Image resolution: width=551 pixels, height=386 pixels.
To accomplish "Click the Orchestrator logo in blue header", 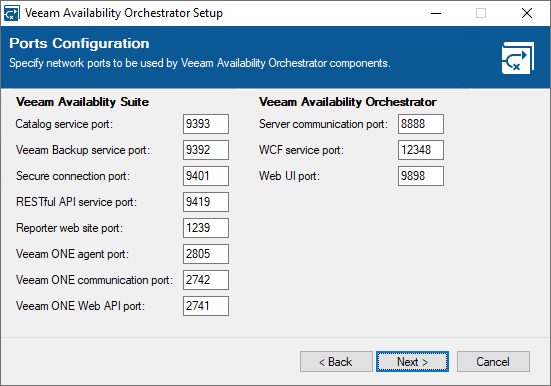I will point(518,58).
